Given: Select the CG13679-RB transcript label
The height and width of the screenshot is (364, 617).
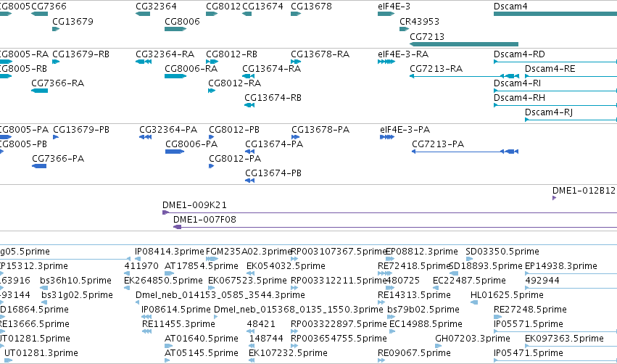Looking at the screenshot, I should [80, 54].
